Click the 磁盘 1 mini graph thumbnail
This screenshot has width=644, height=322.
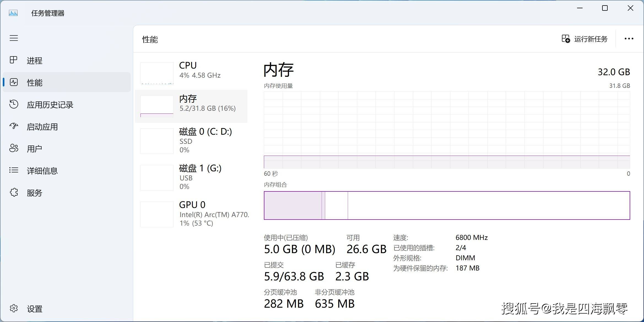157,178
